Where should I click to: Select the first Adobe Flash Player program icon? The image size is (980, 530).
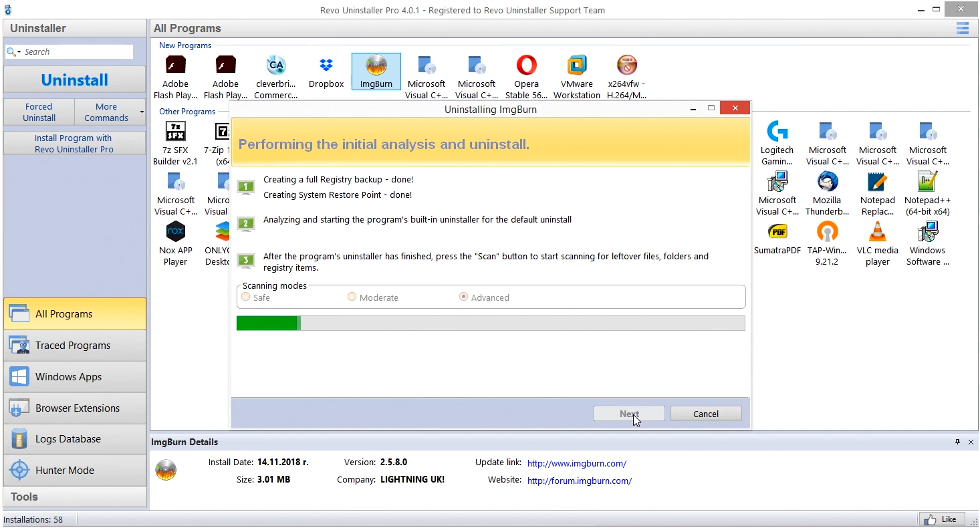tap(175, 65)
